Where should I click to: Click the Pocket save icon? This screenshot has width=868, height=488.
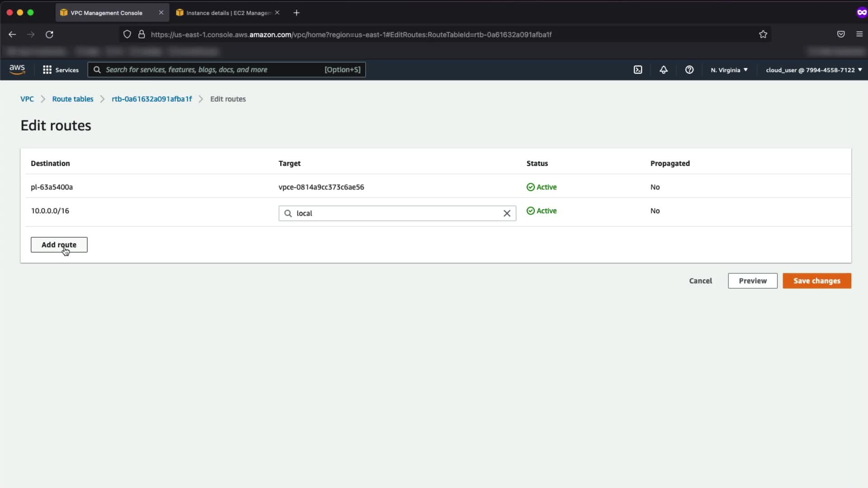[841, 34]
